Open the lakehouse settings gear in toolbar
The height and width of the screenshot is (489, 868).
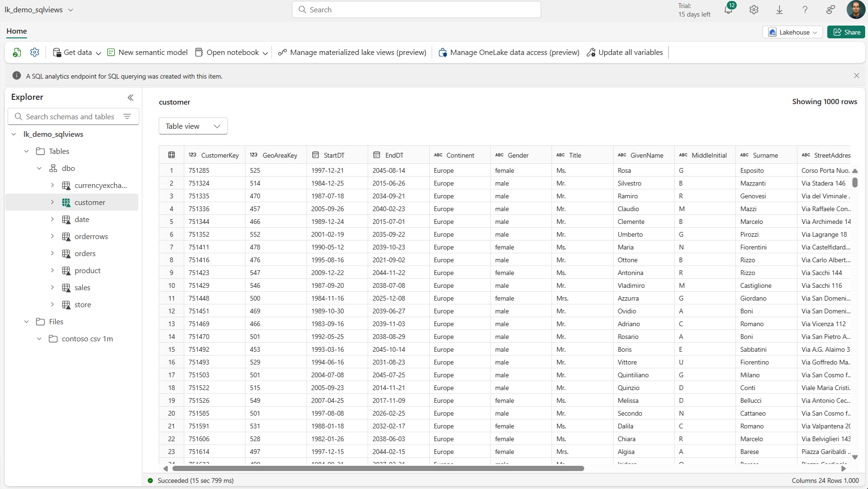click(35, 53)
